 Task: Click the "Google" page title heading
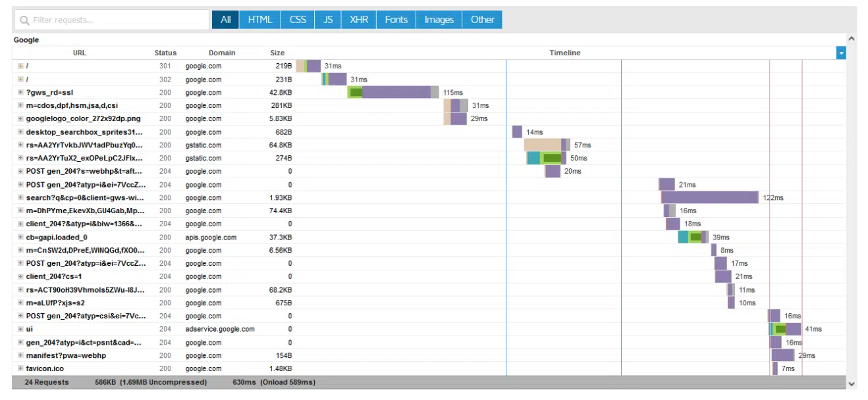coord(26,40)
